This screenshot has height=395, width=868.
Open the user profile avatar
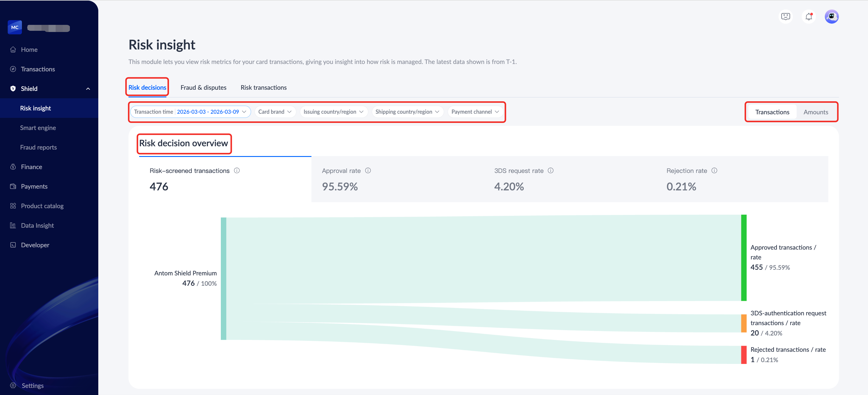click(x=831, y=17)
